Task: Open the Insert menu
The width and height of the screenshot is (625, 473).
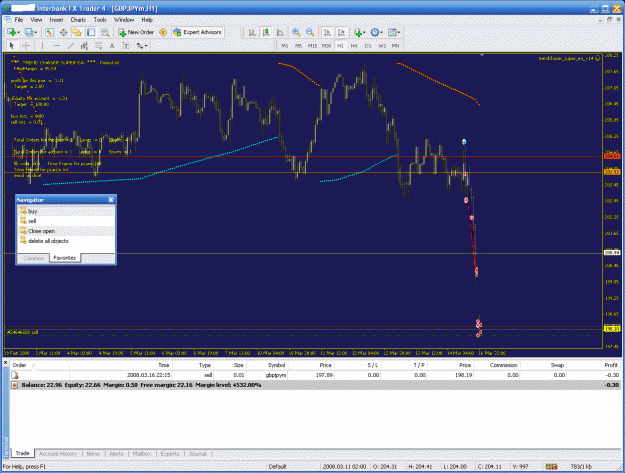Action: pyautogui.click(x=56, y=20)
